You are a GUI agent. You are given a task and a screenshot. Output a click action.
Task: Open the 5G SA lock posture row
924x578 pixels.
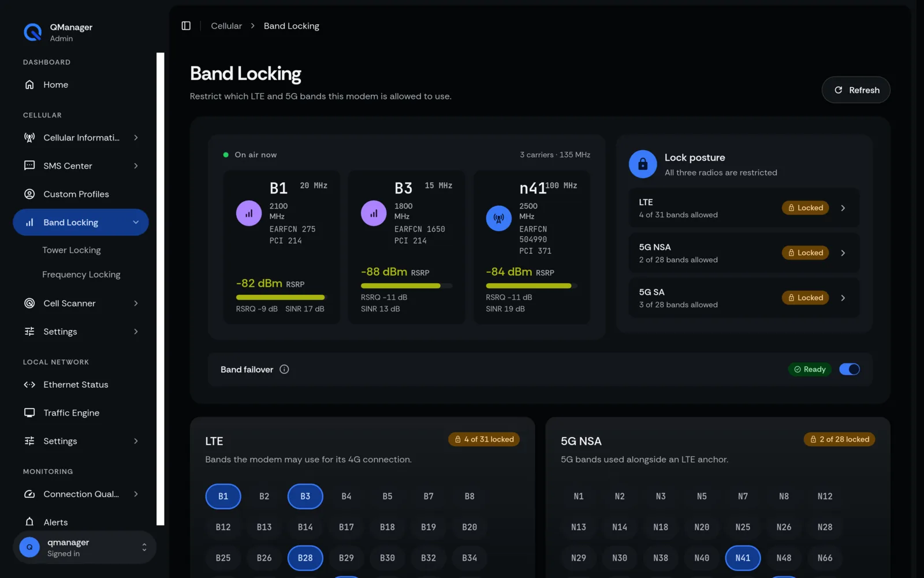[744, 298]
